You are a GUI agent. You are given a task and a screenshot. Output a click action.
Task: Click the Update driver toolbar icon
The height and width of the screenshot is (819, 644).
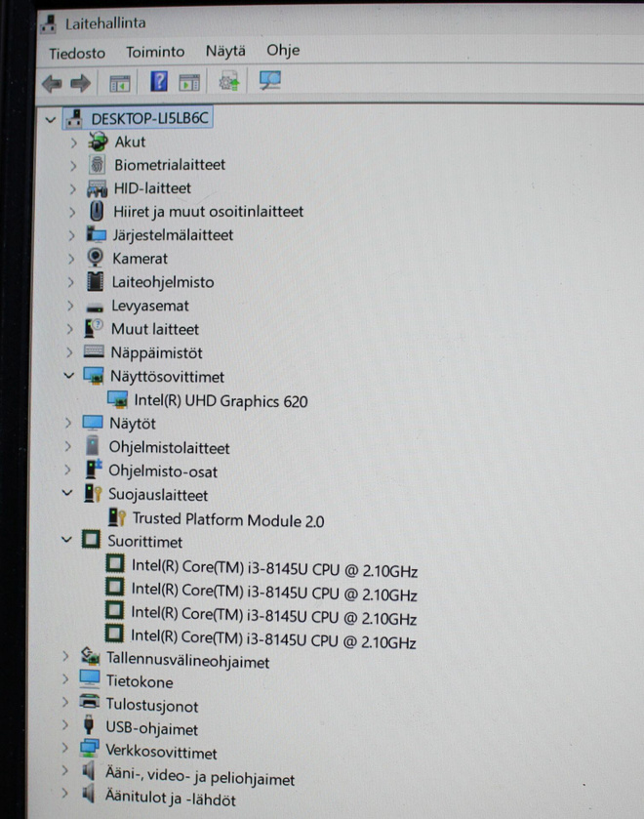(x=228, y=82)
